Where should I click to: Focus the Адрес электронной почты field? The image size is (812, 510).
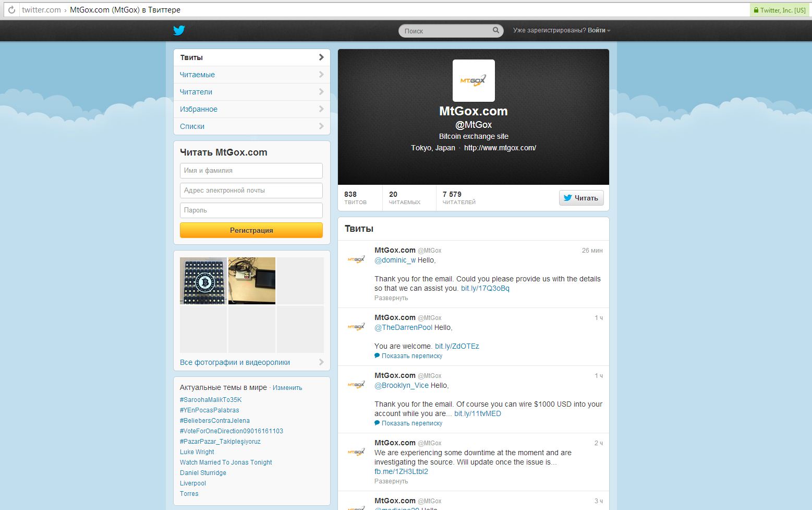click(251, 191)
